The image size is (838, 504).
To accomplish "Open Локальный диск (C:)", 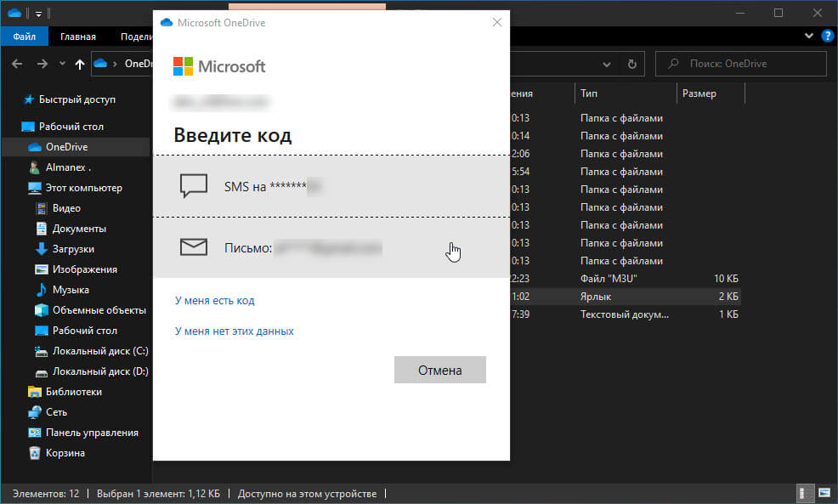I will [x=100, y=351].
